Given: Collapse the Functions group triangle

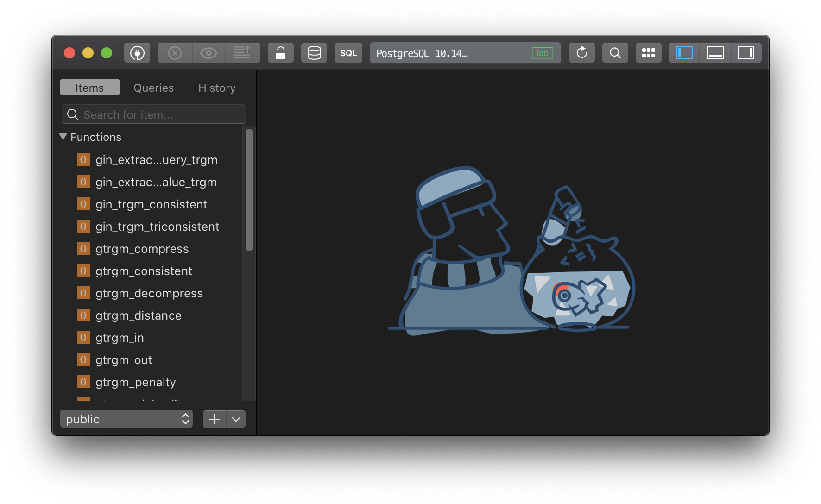Looking at the screenshot, I should [x=63, y=137].
